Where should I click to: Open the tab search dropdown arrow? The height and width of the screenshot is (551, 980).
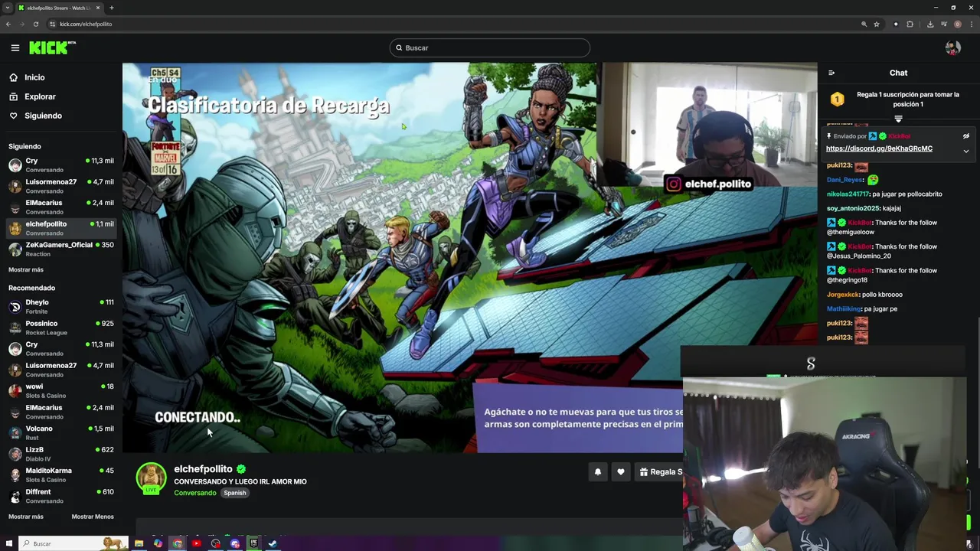point(8,8)
